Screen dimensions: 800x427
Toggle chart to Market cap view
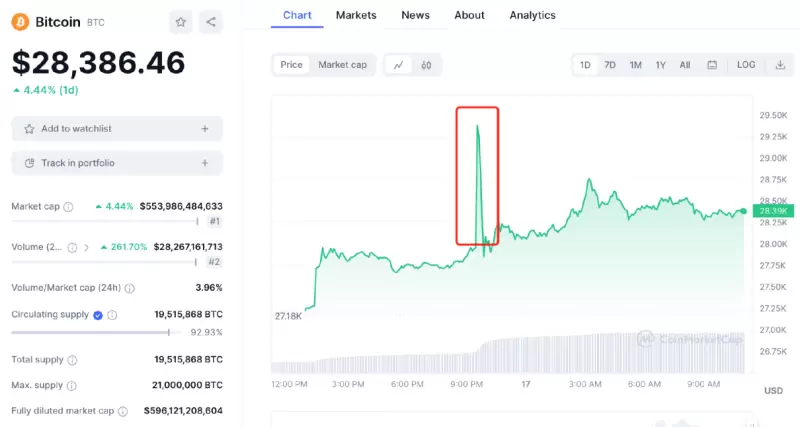pyautogui.click(x=342, y=65)
